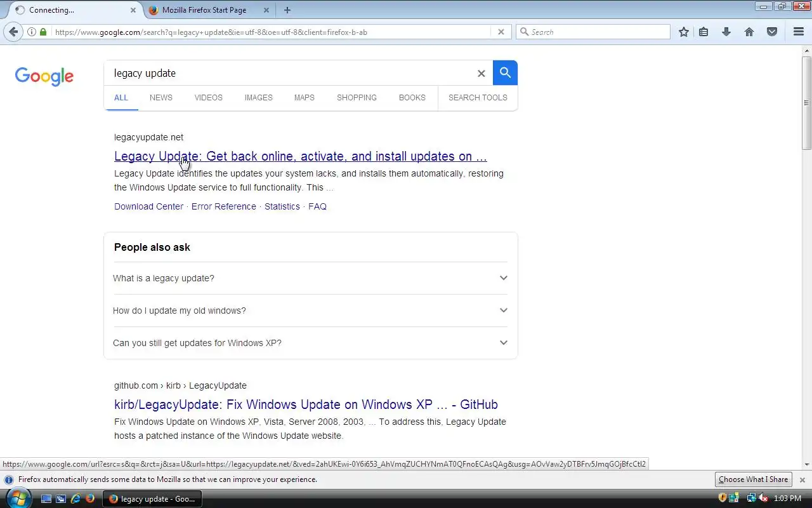Click the 1:03 PM clock

tap(787, 499)
